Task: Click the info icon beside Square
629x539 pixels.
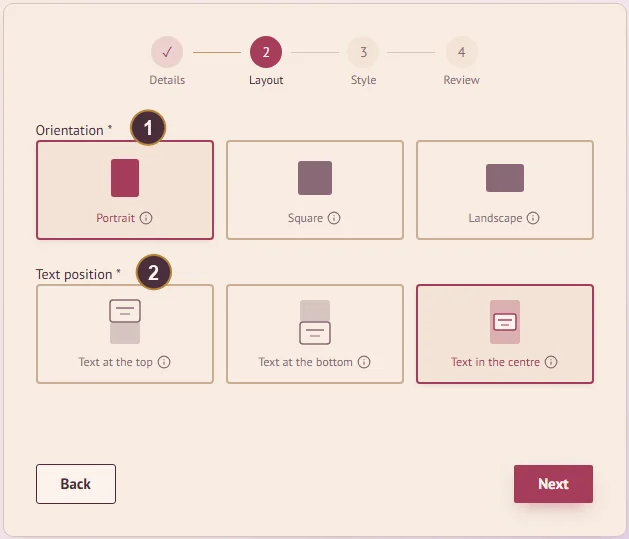Action: pos(334,218)
